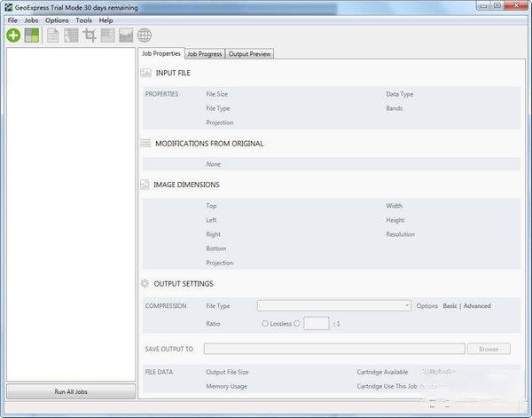This screenshot has height=418, width=532.
Task: Open the Options menu
Action: click(57, 20)
